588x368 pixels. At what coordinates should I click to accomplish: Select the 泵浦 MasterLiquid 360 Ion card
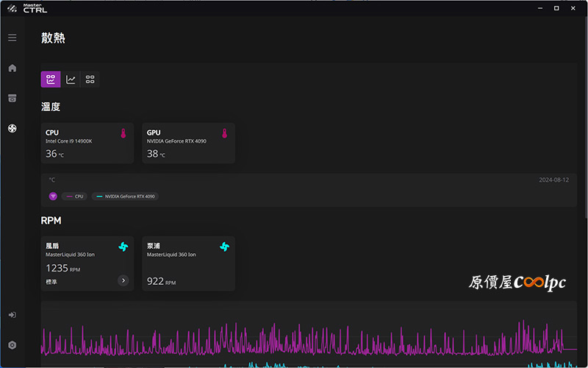pyautogui.click(x=189, y=263)
